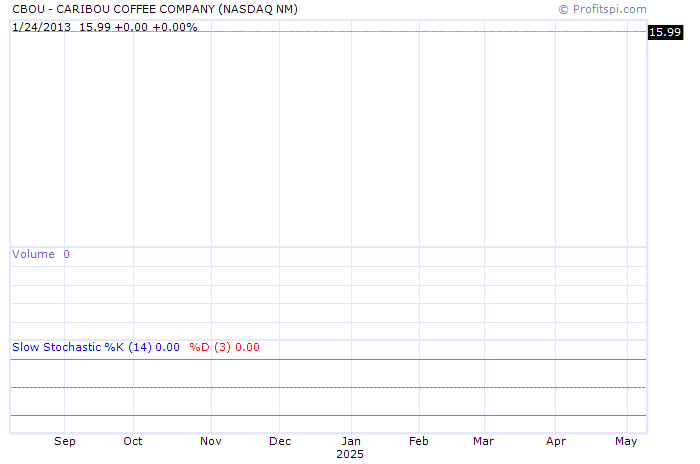700x464 pixels.
Task: Click the Nov axis label
Action: click(x=211, y=441)
